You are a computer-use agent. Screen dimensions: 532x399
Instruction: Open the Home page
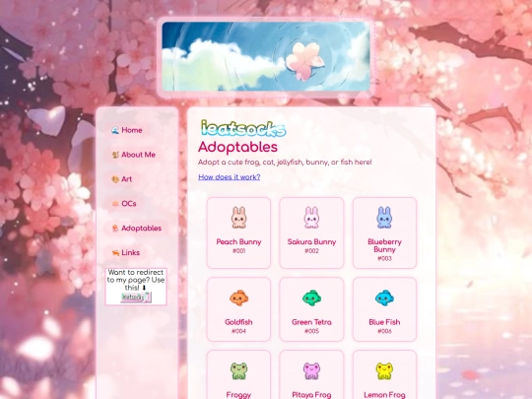coord(132,130)
